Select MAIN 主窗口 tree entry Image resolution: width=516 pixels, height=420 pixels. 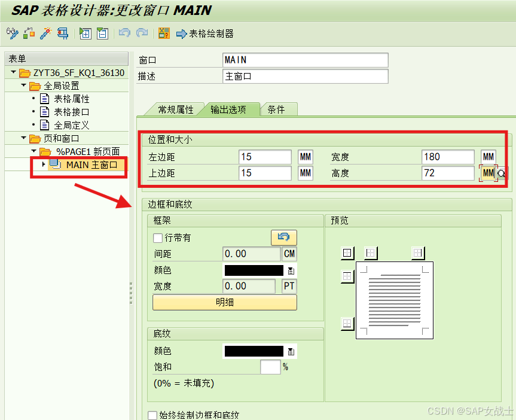(92, 165)
